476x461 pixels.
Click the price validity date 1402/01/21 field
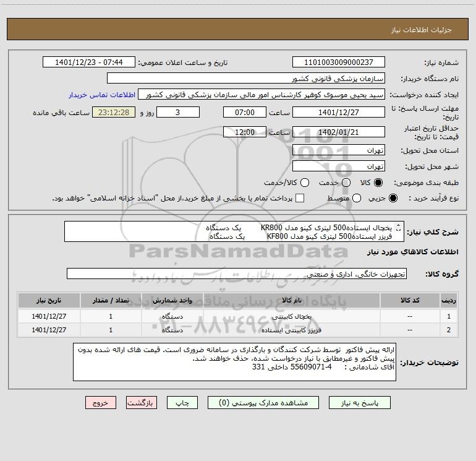(x=339, y=132)
